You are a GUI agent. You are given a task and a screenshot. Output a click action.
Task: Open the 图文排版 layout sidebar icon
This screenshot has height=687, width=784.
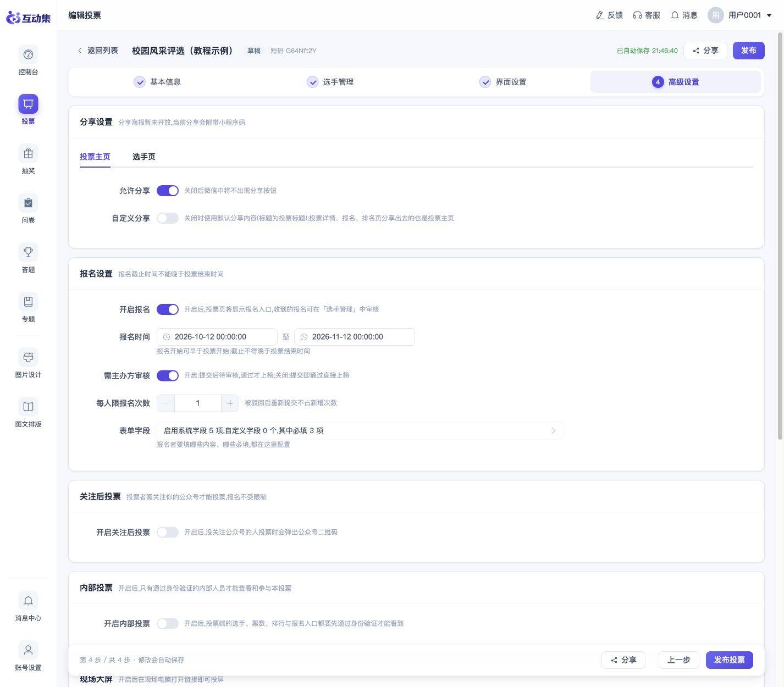coord(28,407)
